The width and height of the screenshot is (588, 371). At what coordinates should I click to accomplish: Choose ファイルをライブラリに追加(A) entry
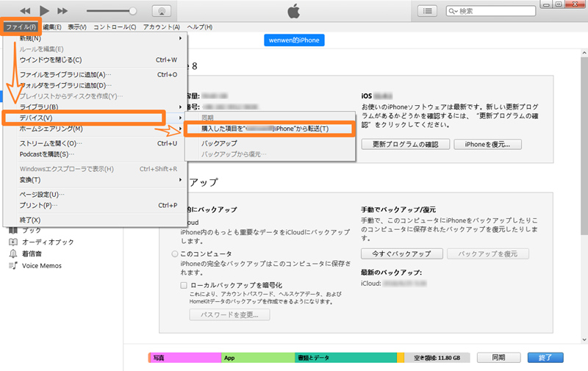point(96,75)
